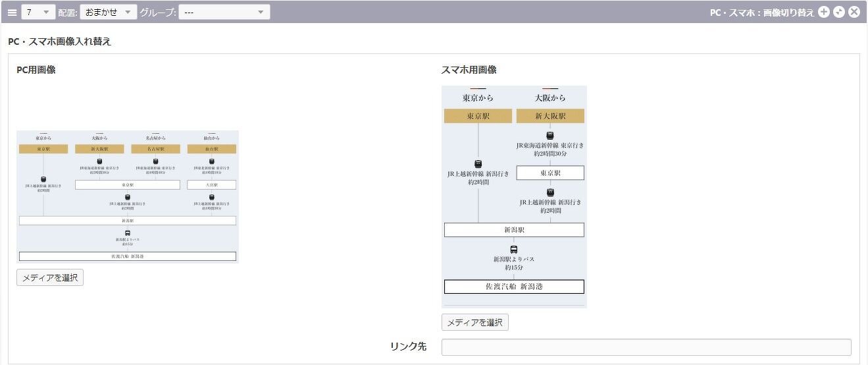Click the PC・スマホ：画像切り替え header title
This screenshot has height=365, width=868.
pyautogui.click(x=761, y=12)
